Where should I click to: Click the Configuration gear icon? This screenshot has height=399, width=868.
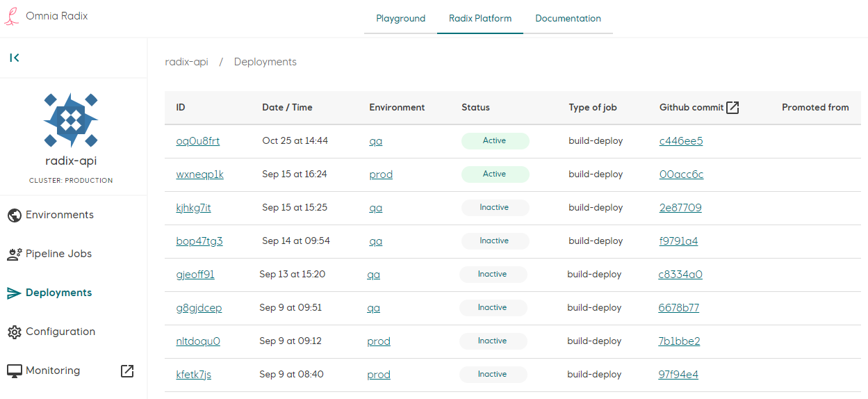[14, 332]
